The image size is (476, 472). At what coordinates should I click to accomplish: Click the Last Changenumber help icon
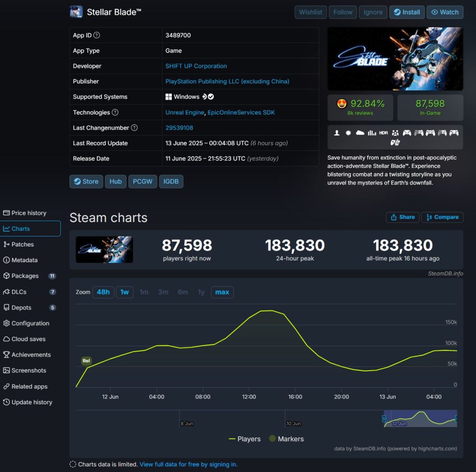point(134,128)
